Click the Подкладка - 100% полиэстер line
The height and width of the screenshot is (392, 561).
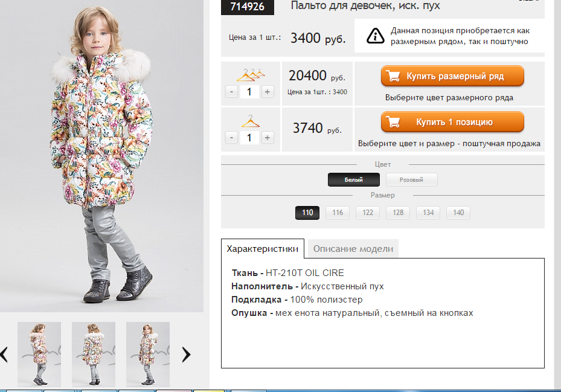click(x=297, y=299)
